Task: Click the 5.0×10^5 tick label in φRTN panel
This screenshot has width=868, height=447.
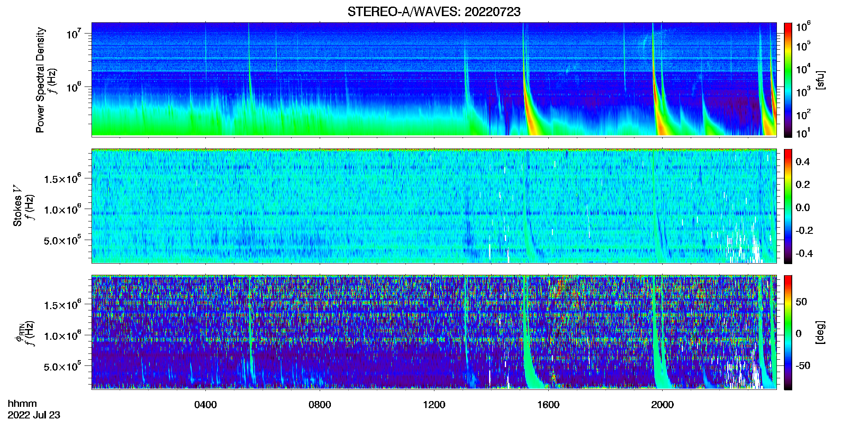Action: tap(62, 366)
